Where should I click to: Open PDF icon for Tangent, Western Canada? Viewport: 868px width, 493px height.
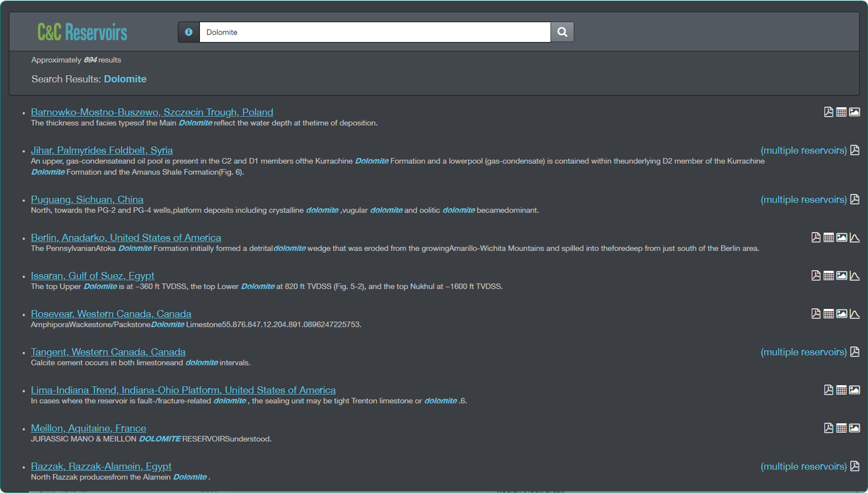[x=854, y=352]
